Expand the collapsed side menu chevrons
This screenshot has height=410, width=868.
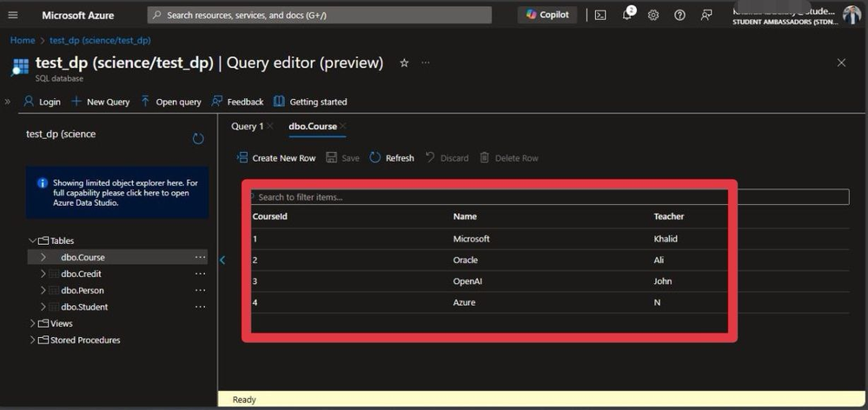(8, 102)
